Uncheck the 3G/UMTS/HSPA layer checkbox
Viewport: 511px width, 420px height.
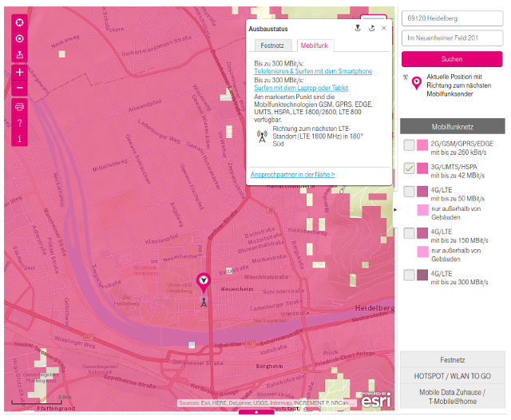pos(409,168)
